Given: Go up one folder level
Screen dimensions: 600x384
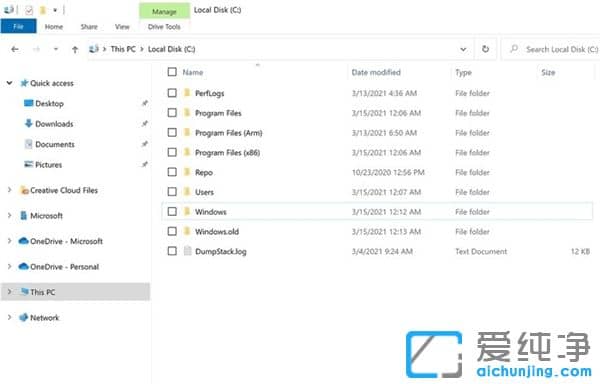Looking at the screenshot, I should 75,49.
